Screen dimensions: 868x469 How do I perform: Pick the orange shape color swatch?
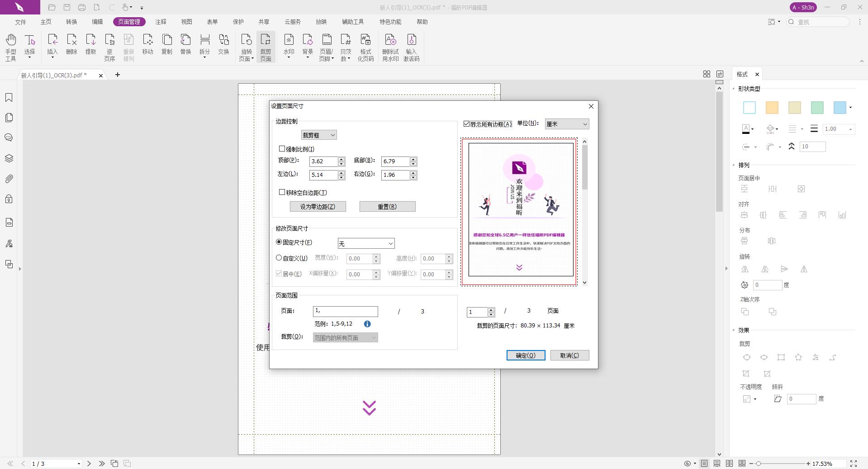coord(772,108)
